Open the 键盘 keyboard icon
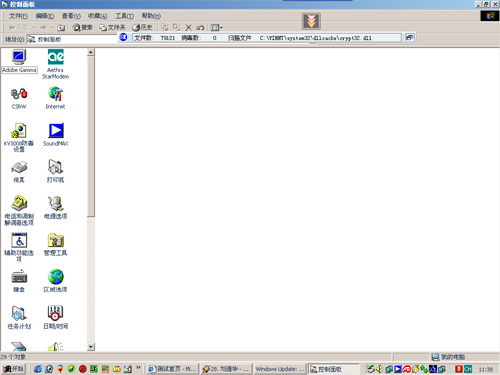Viewport: 500px width, 375px height. click(19, 281)
